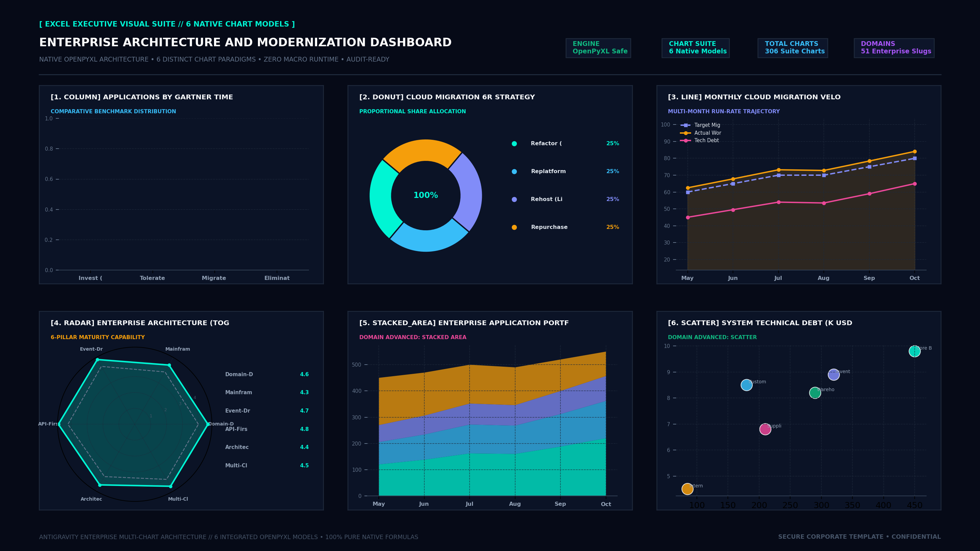Click the API-Firs 4.8 score row
The width and height of the screenshot is (980, 551).
[x=267, y=429]
